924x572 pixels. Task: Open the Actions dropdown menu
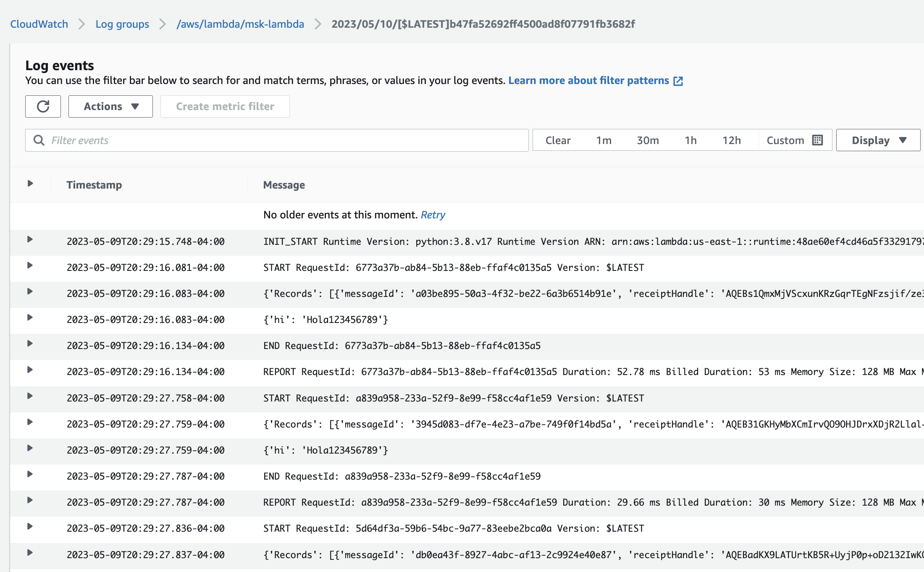click(x=110, y=106)
